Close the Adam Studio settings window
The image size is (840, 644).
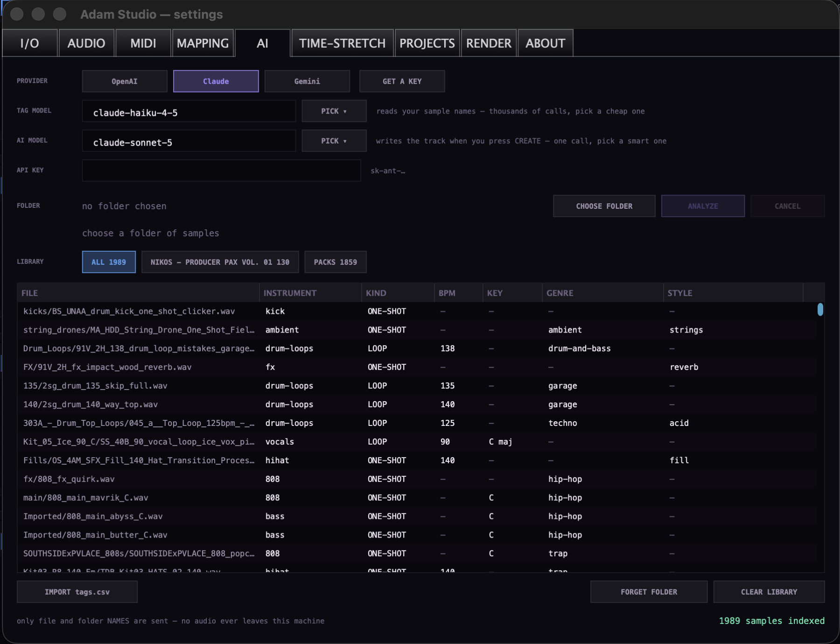[17, 14]
